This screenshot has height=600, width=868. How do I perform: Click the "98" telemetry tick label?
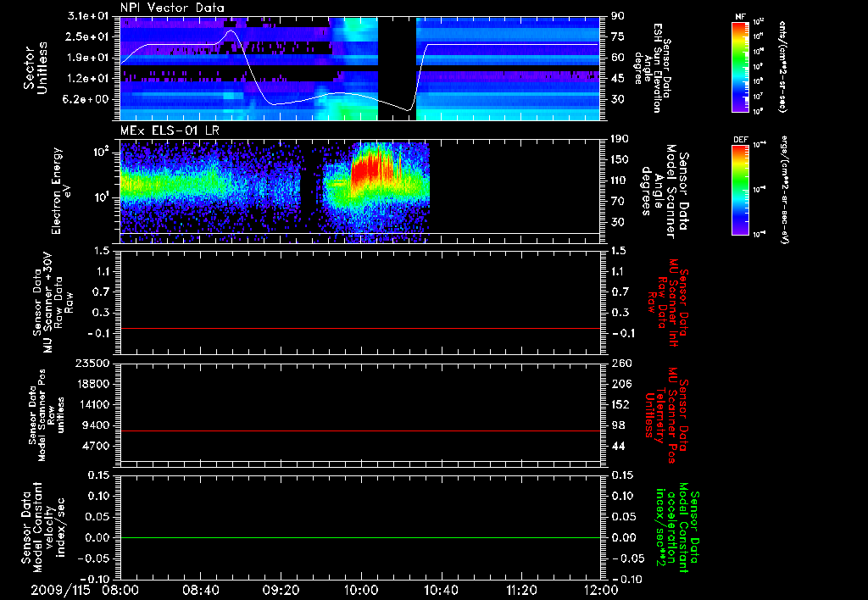click(x=617, y=425)
